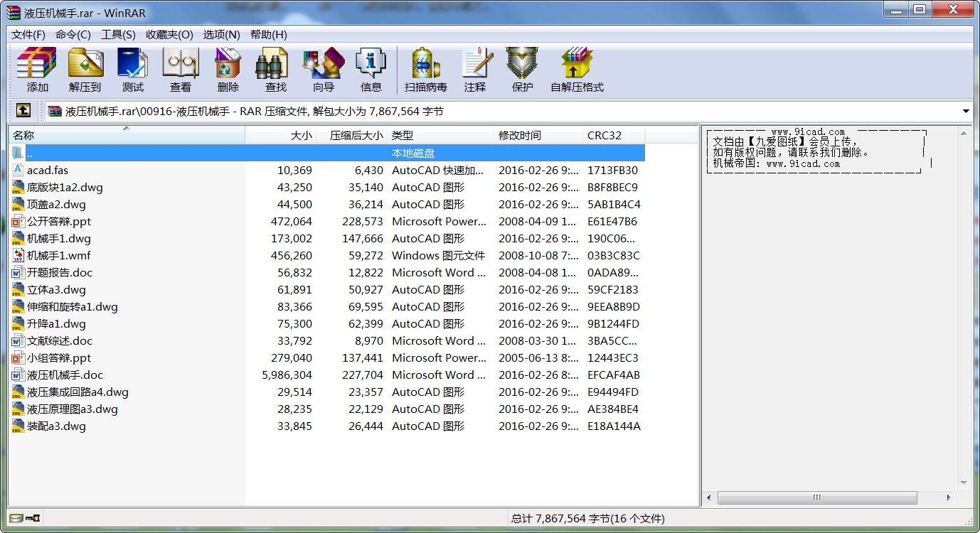
Task: Click the 查看 (View) toolbar icon
Action: pos(181,70)
